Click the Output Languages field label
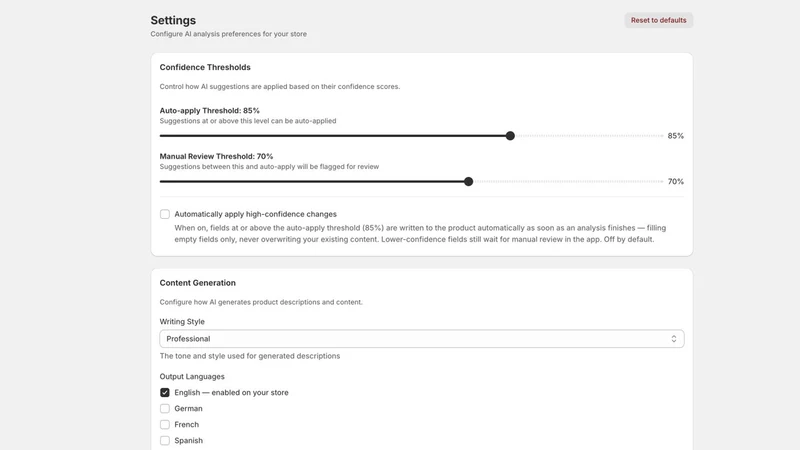 pyautogui.click(x=192, y=377)
